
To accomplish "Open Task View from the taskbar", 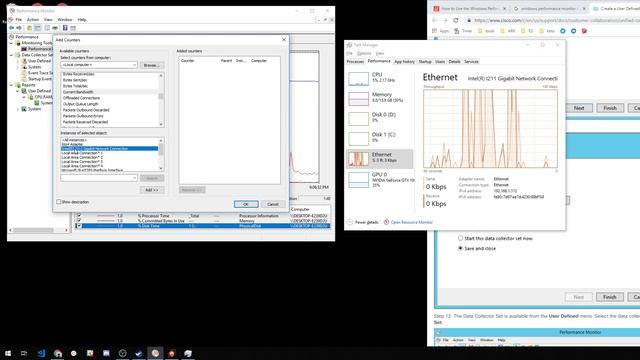I will pyautogui.click(x=24, y=353).
